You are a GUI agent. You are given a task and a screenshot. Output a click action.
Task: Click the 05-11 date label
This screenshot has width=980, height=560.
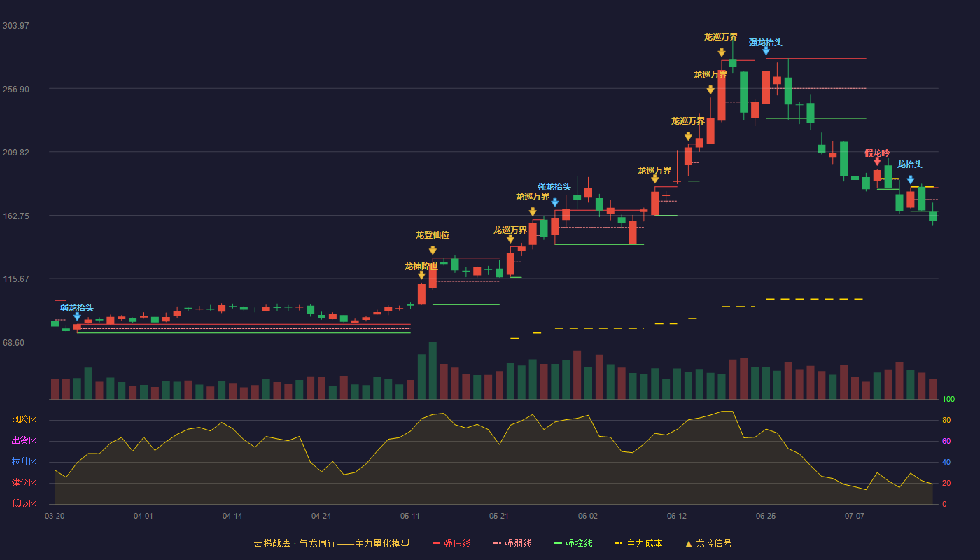(x=410, y=516)
